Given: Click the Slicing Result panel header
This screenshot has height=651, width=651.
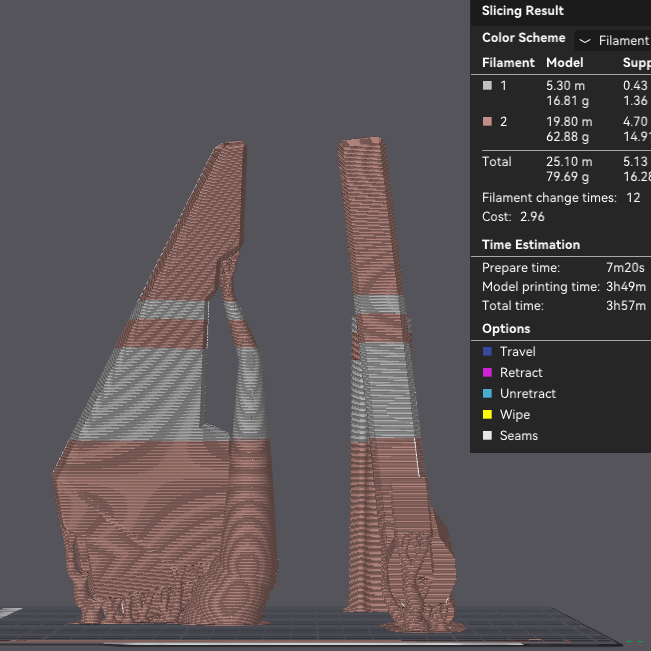Looking at the screenshot, I should [523, 11].
